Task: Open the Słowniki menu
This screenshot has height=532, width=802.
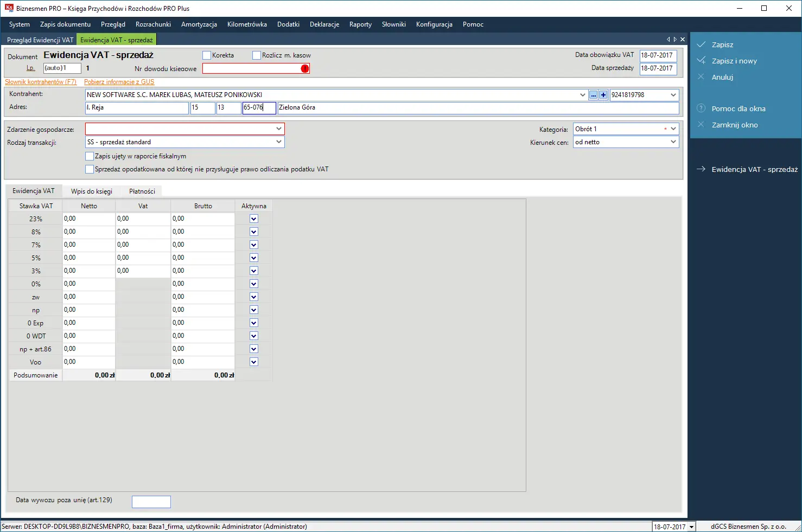Action: point(394,24)
